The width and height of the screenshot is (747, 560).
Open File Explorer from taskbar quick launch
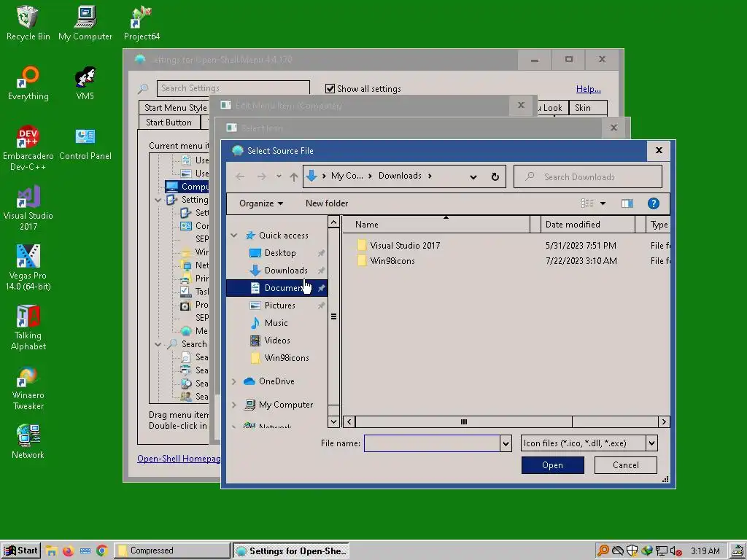52,551
